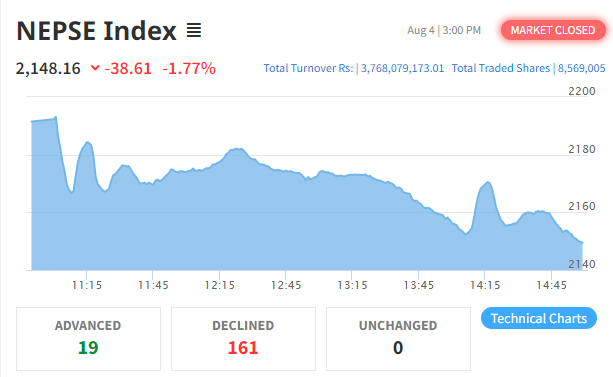Select the DECLINED stocks box
Screen dimensions: 613x377
(243, 339)
